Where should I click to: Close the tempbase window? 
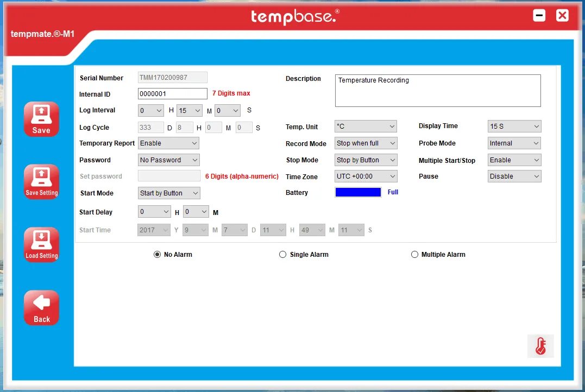pyautogui.click(x=562, y=16)
